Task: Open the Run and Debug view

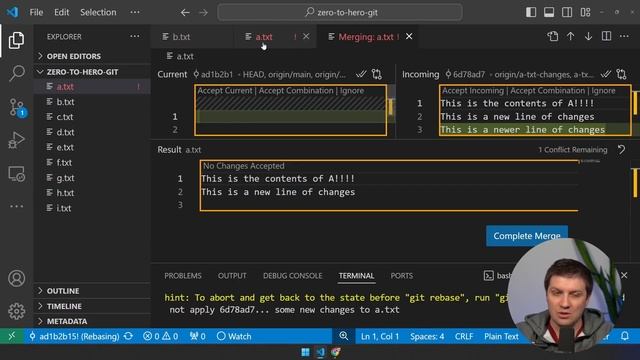Action: click(16, 140)
